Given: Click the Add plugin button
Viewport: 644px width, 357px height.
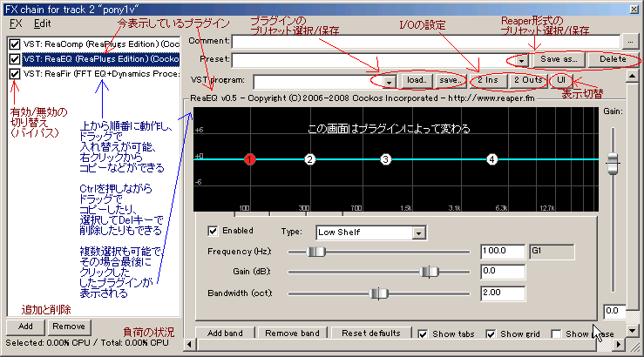Looking at the screenshot, I should click(x=25, y=326).
